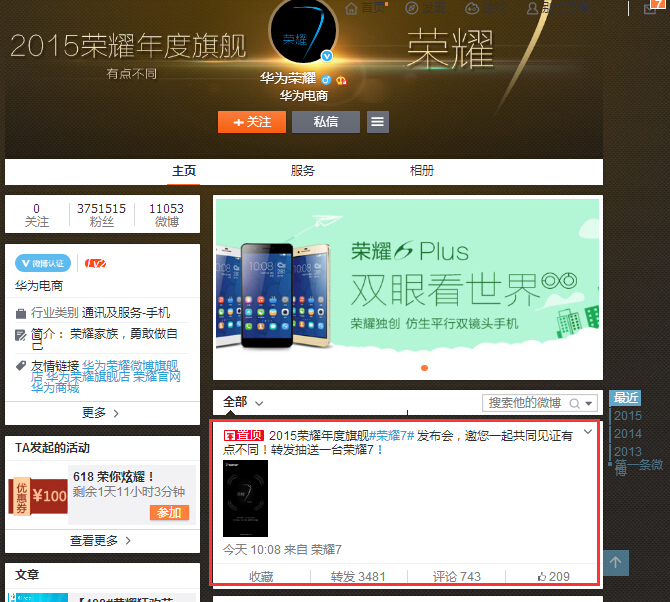Expand 更多 in the profile info card

tap(102, 413)
